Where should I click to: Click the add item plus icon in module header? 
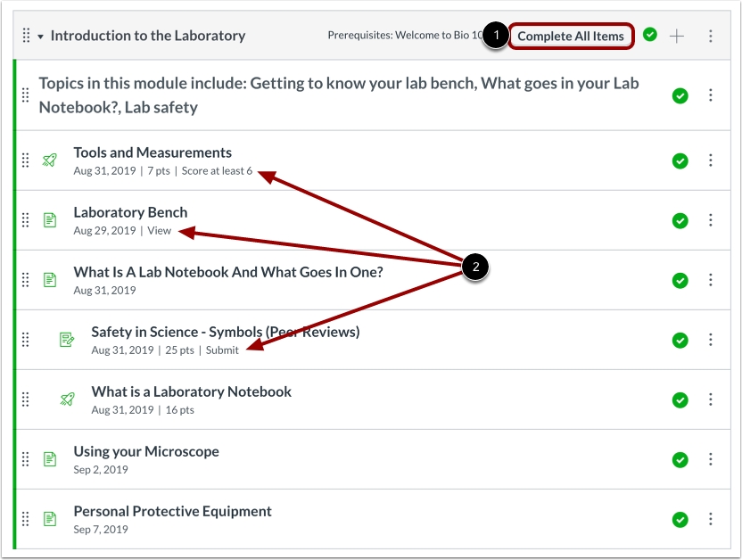click(x=677, y=36)
